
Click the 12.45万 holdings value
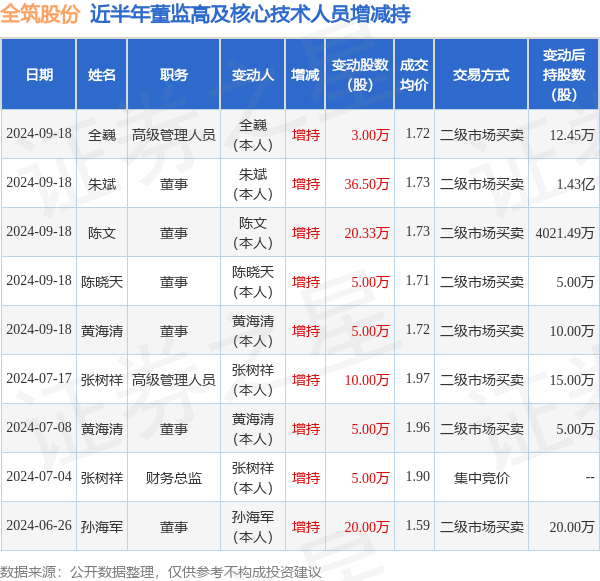[572, 135]
